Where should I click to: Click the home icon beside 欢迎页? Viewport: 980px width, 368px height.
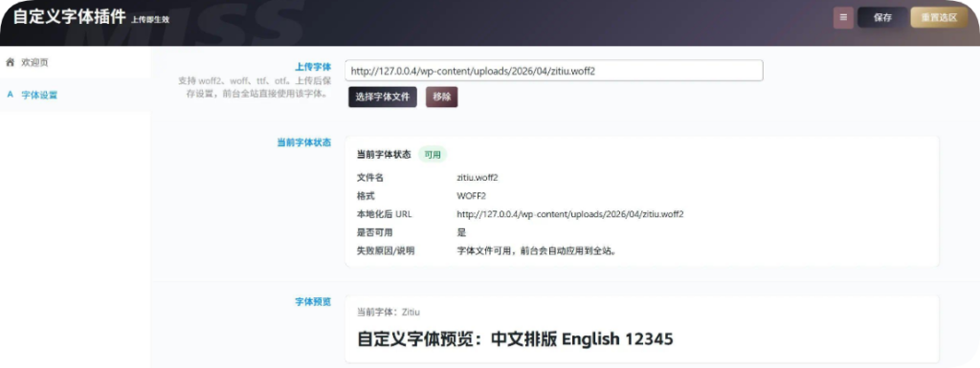click(10, 62)
